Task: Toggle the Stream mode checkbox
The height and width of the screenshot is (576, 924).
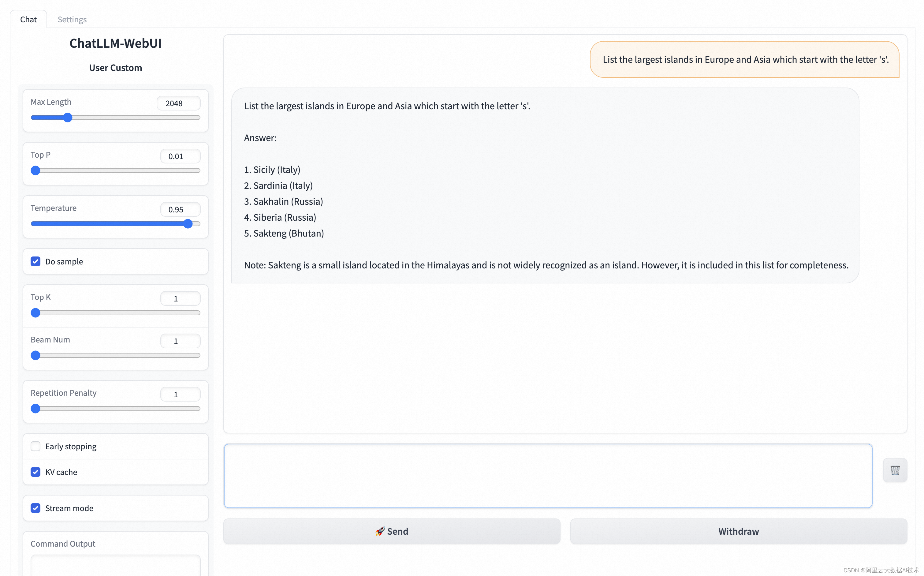Action: click(36, 508)
